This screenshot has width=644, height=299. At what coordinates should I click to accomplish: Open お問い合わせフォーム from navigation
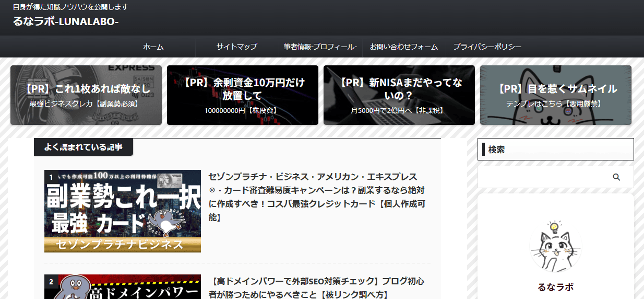[x=404, y=47]
